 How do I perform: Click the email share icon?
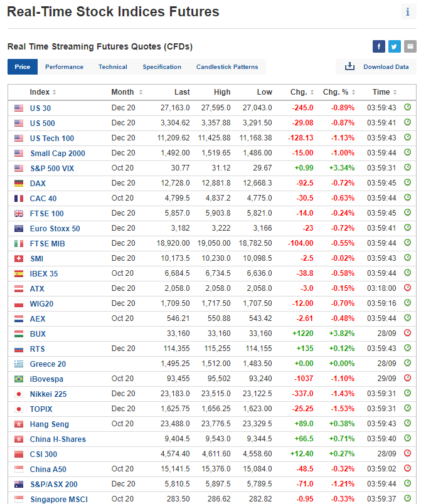click(410, 46)
